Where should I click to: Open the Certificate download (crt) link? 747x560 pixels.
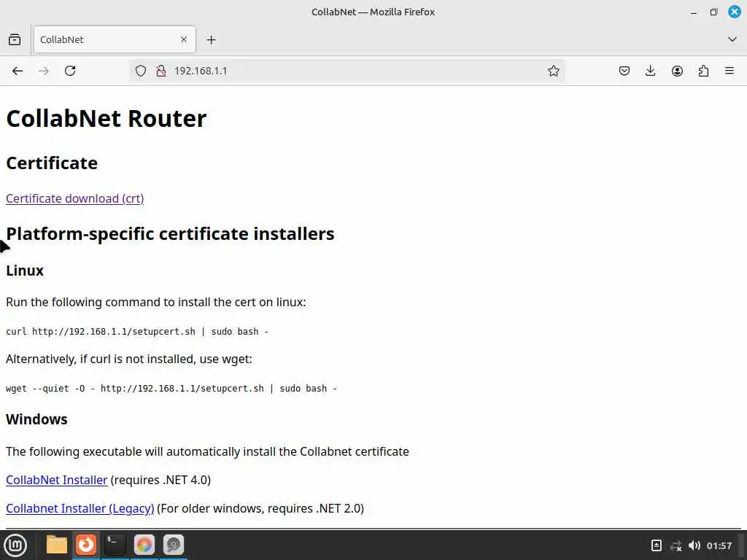pos(75,198)
